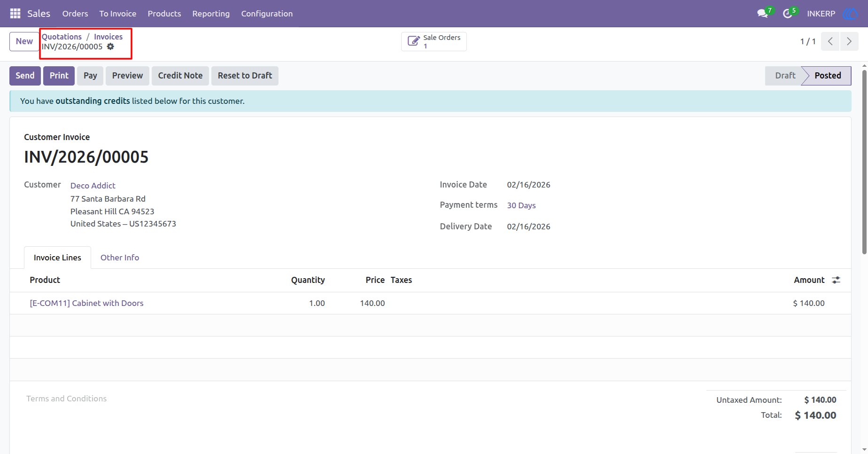
Task: Click the Send button
Action: coord(25,76)
